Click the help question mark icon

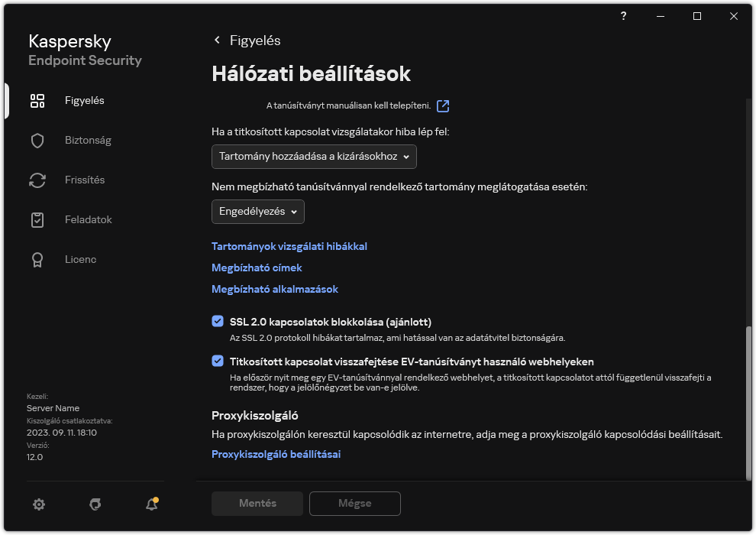coord(623,16)
